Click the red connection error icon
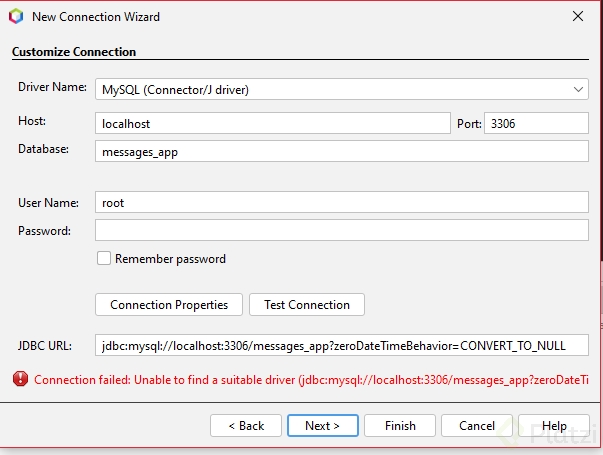Viewport: 603px width, 455px height. click(19, 379)
